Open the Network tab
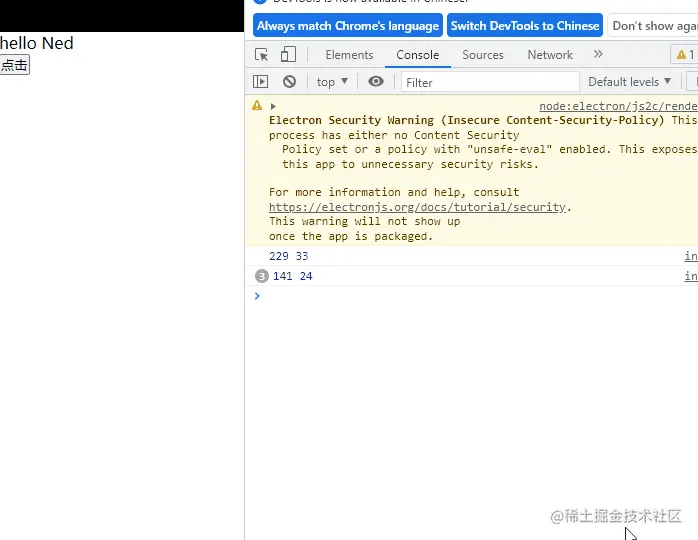Screen dimensions: 698x540 (550, 55)
